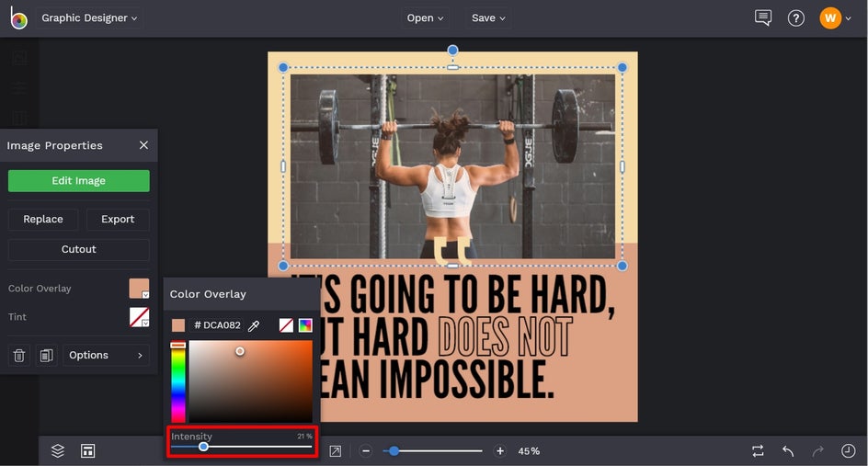Image resolution: width=868 pixels, height=466 pixels.
Task: Undo the last action
Action: tap(788, 451)
